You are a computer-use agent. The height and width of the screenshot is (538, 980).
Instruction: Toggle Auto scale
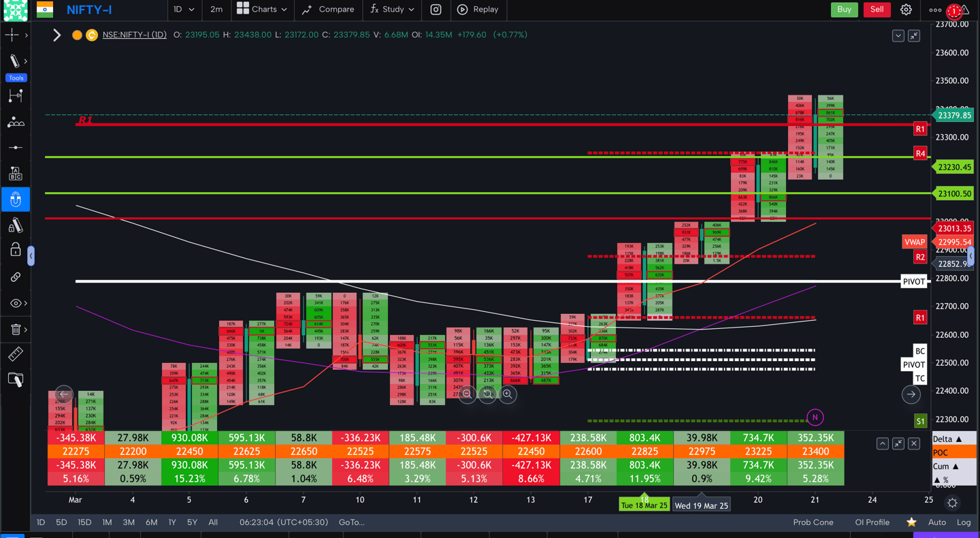click(x=937, y=522)
